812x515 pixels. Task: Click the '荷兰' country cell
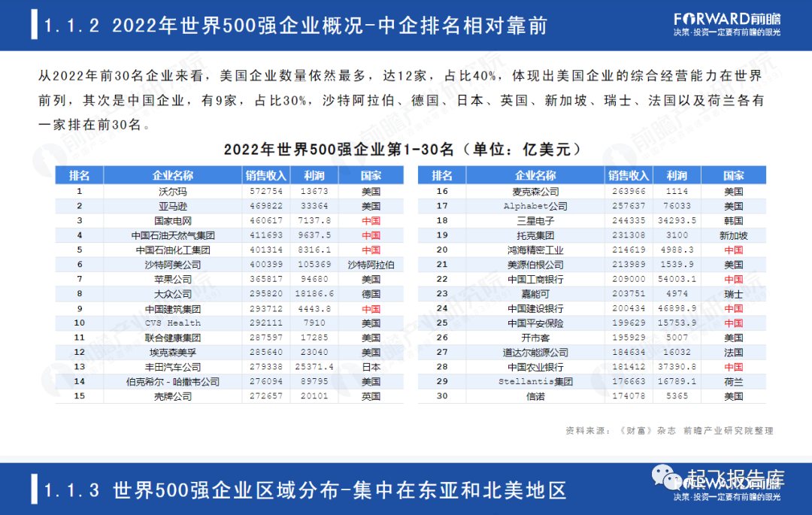[x=733, y=382]
